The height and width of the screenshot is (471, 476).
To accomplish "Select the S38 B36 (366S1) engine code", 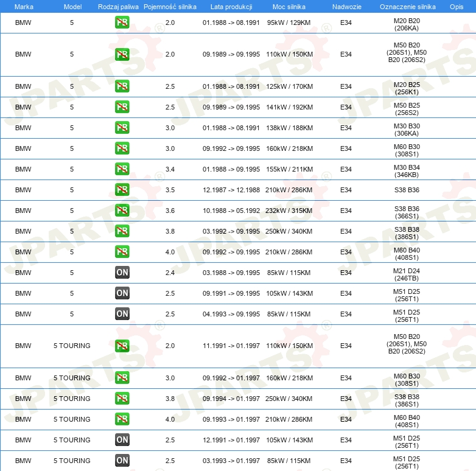I will 407,212.
